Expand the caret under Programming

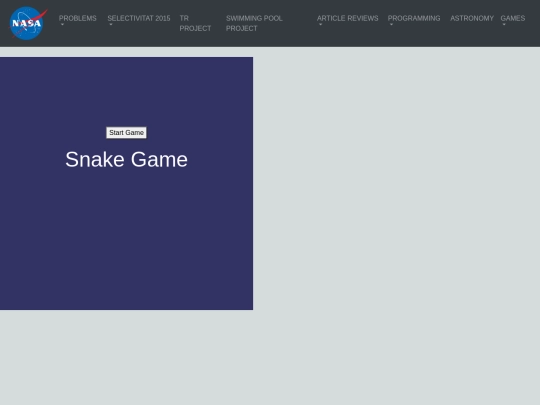click(391, 24)
